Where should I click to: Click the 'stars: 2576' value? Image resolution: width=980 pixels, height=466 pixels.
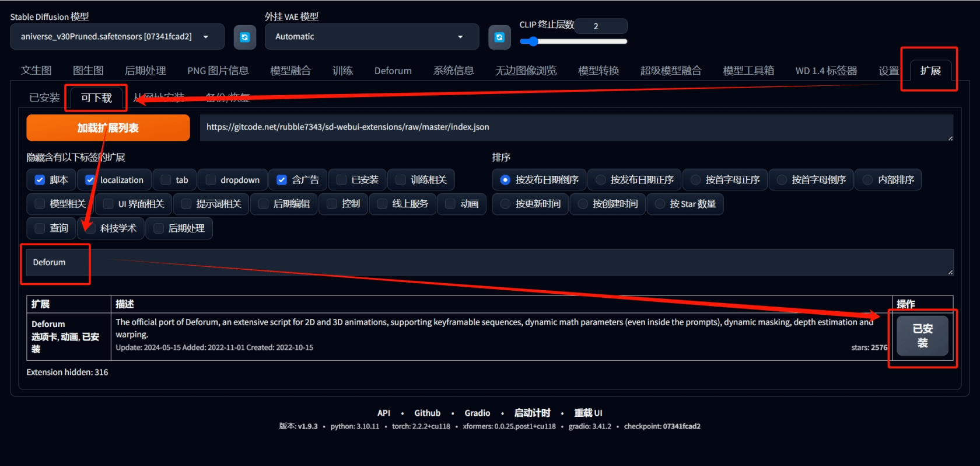pyautogui.click(x=869, y=347)
